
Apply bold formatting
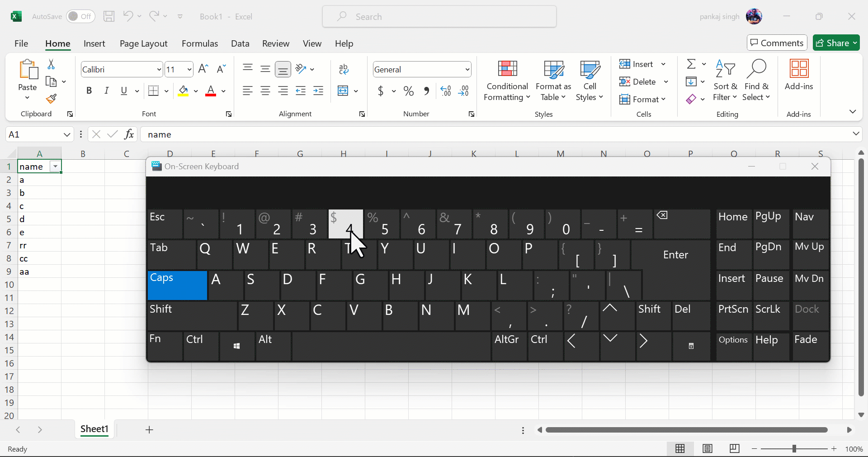(x=89, y=90)
